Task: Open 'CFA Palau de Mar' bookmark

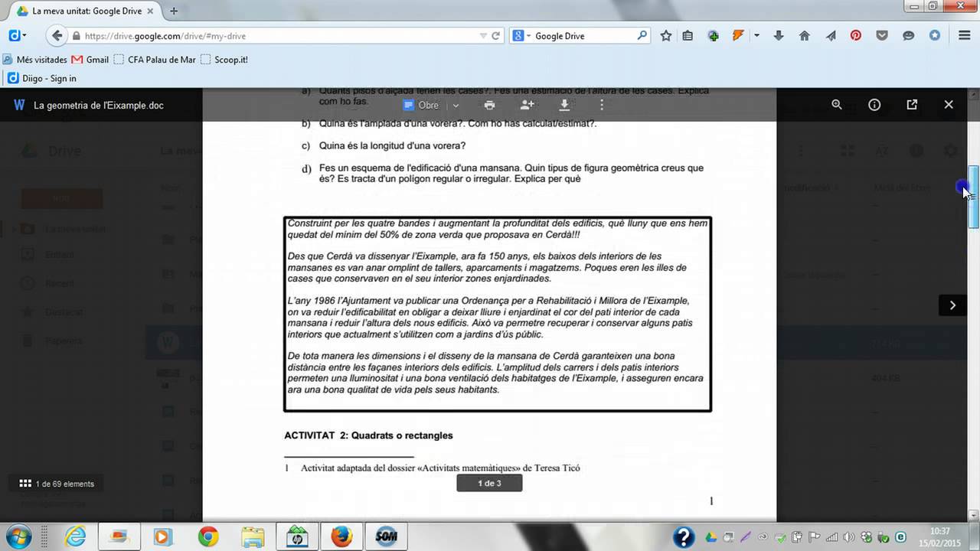Action: click(155, 59)
